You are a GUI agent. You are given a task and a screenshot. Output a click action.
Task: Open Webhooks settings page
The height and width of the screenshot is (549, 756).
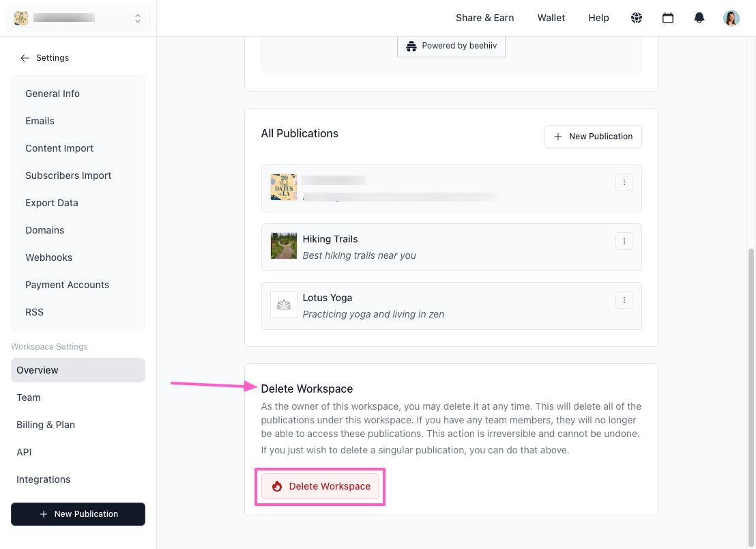[49, 257]
